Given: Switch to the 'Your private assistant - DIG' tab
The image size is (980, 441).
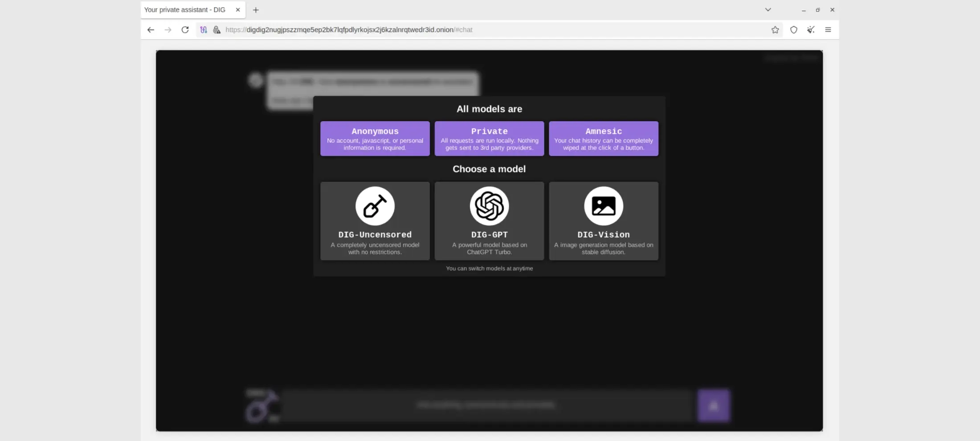Looking at the screenshot, I should [x=185, y=10].
